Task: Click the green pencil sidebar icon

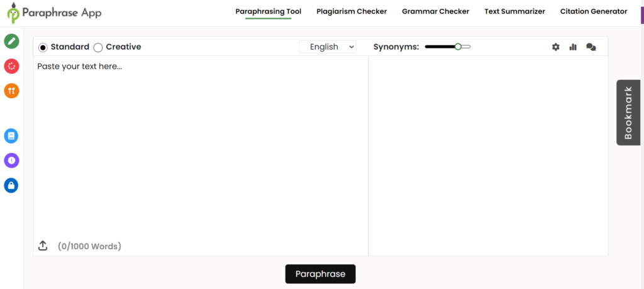Action: [x=11, y=42]
